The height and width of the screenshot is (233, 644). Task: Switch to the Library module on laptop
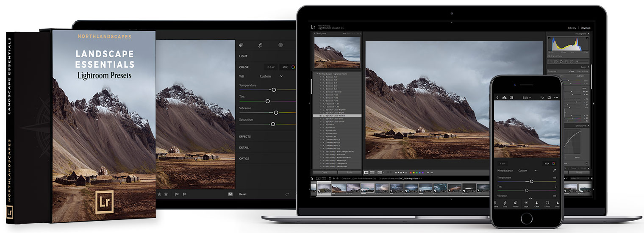[x=572, y=28]
